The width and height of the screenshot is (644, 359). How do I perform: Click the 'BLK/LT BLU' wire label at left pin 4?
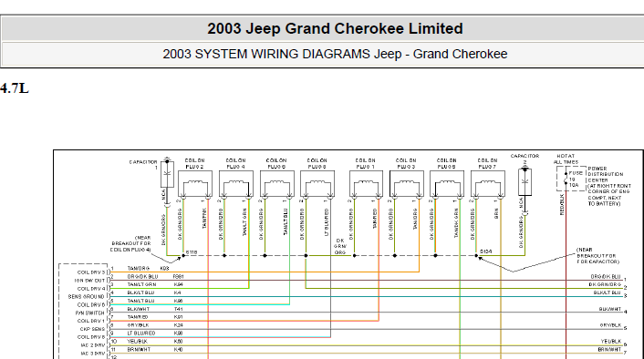tap(140, 292)
